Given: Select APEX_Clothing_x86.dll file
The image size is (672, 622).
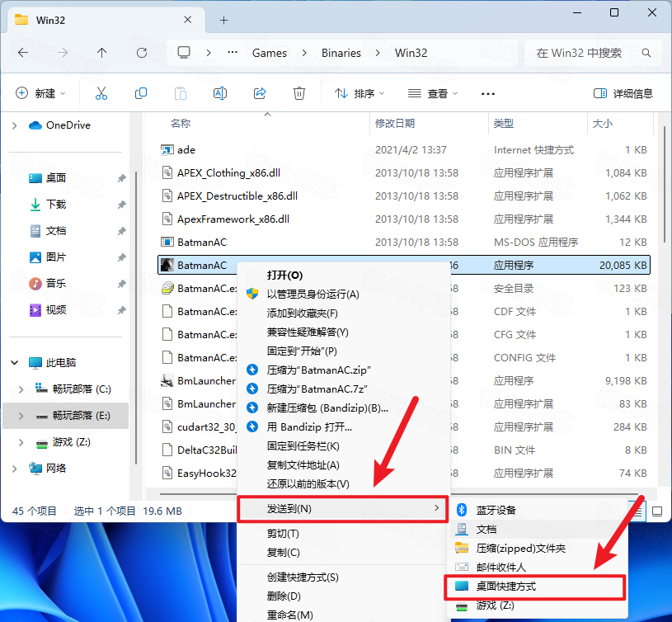Looking at the screenshot, I should click(404, 173).
